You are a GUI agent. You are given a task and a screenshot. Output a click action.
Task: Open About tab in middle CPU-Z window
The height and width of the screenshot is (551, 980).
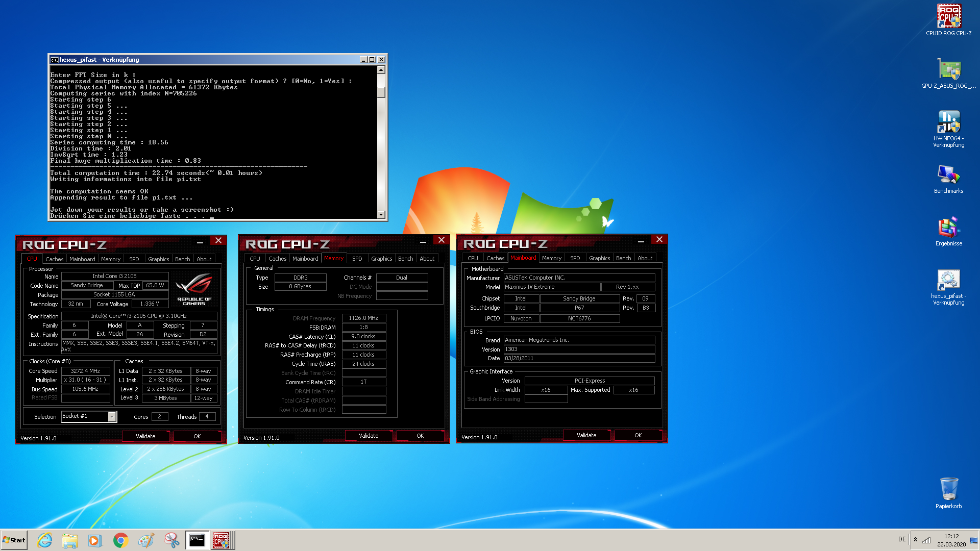coord(427,259)
